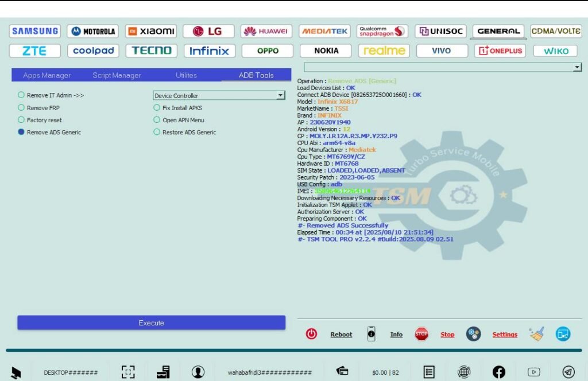Select the MediaTek platform button

click(325, 31)
